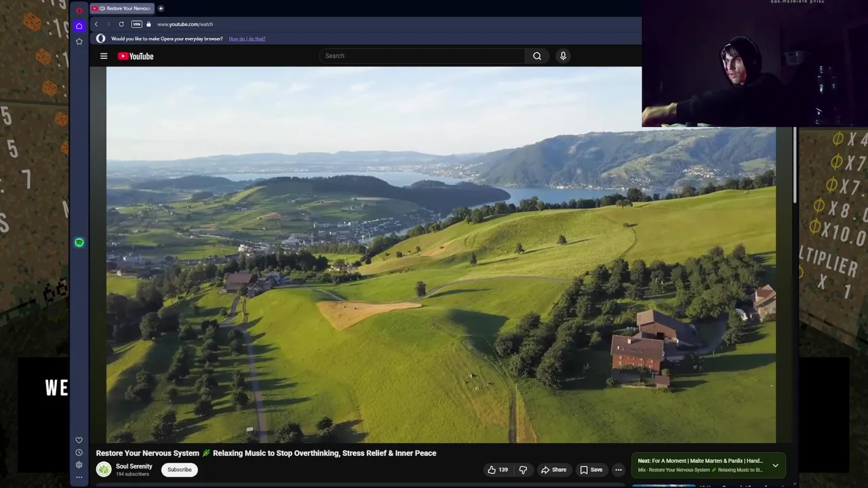Click the magnifier search button
Image resolution: width=868 pixels, height=488 pixels.
[537, 56]
